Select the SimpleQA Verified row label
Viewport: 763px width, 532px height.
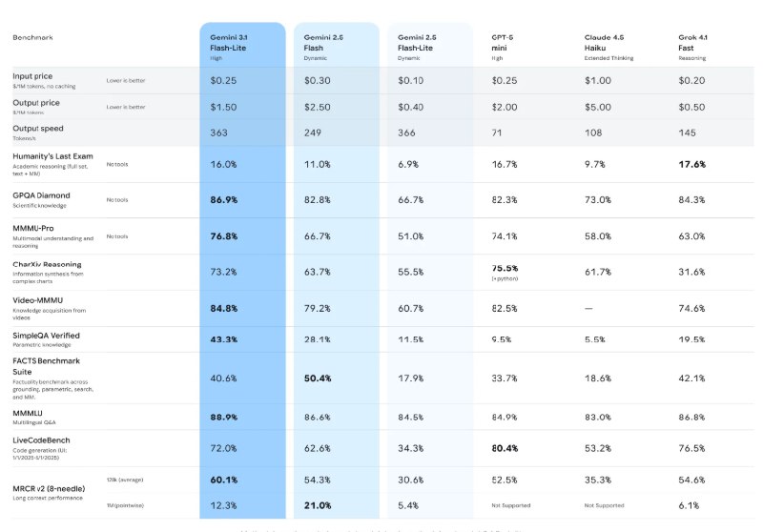point(46,336)
